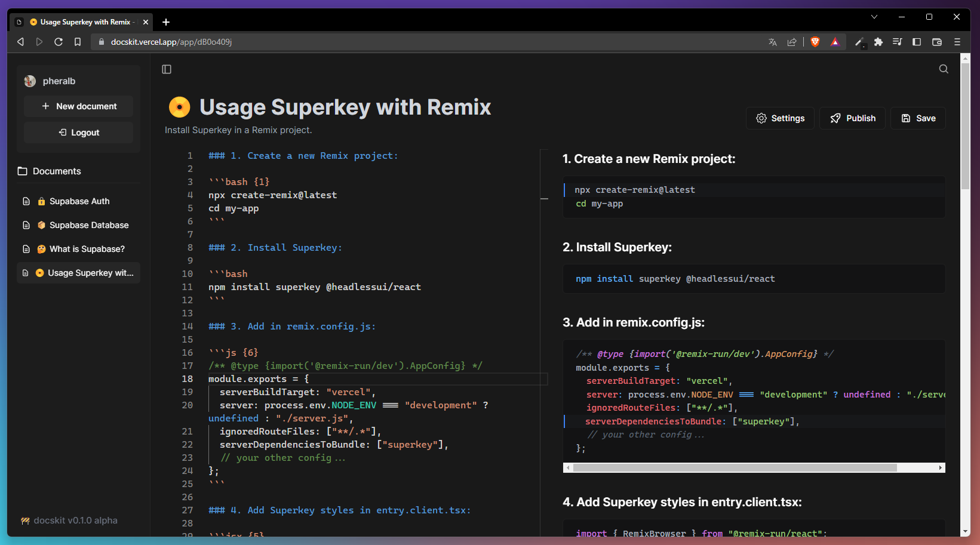Open Brave Shields lion icon
Viewport: 980px width, 545px height.
point(815,42)
